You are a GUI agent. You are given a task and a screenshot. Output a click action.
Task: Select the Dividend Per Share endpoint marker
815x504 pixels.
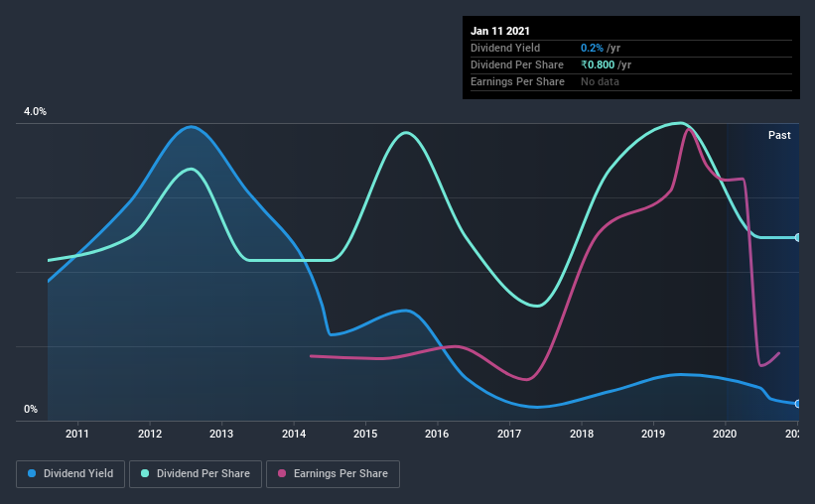tap(798, 237)
